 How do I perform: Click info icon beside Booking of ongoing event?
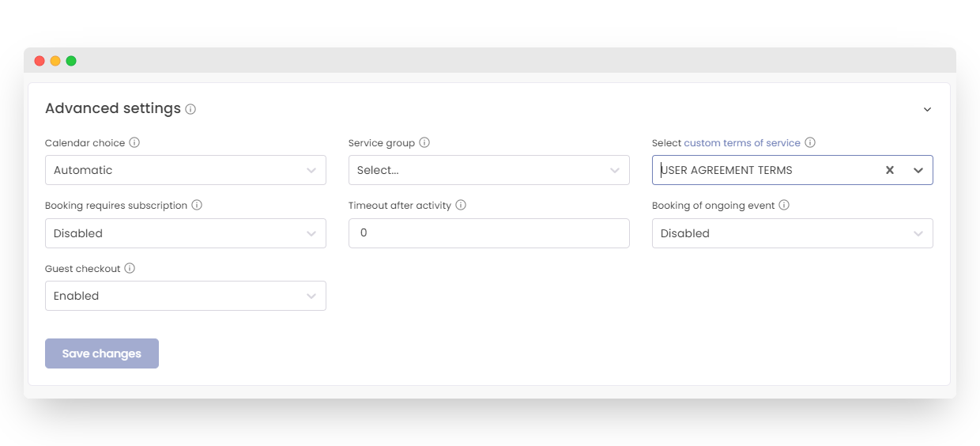pos(784,205)
